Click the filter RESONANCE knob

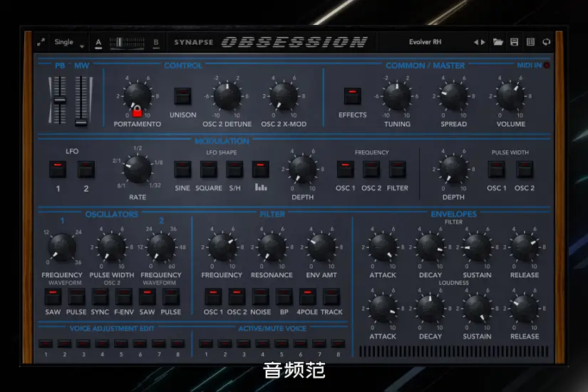[272, 247]
